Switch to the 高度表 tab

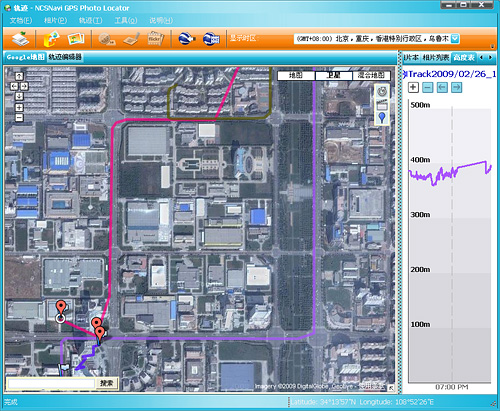tap(464, 57)
